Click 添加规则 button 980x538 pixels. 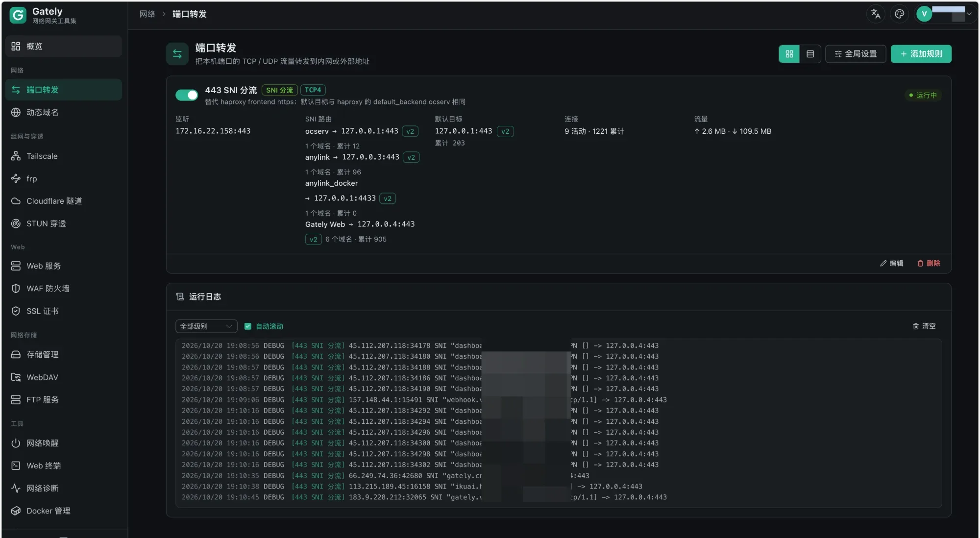click(x=921, y=54)
